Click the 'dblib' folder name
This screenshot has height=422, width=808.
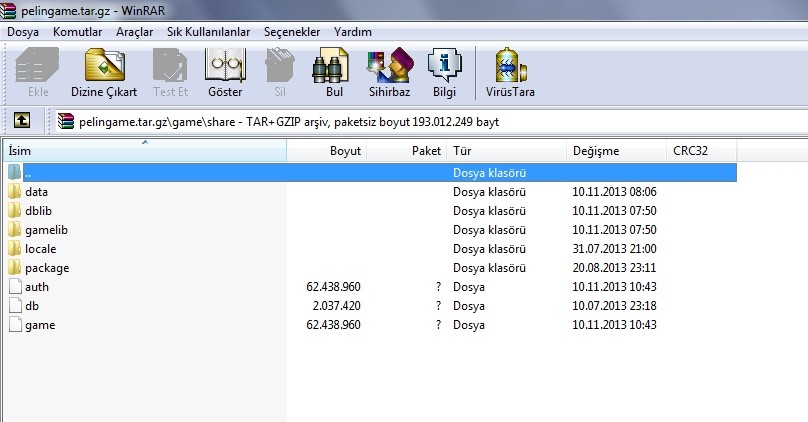point(39,211)
